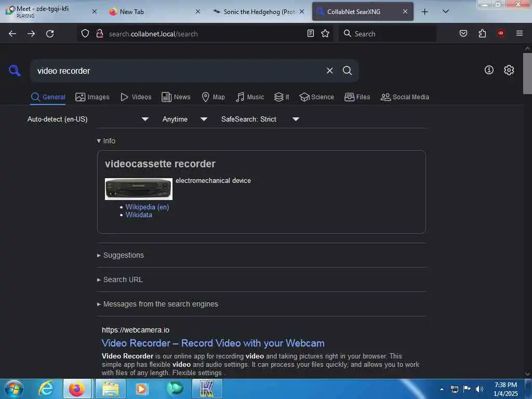Image resolution: width=532 pixels, height=399 pixels.
Task: Click the browser Forward arrow
Action: coord(31,34)
